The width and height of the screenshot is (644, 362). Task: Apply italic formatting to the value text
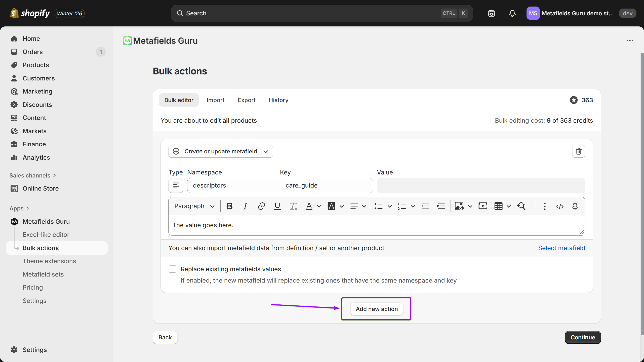tap(245, 206)
